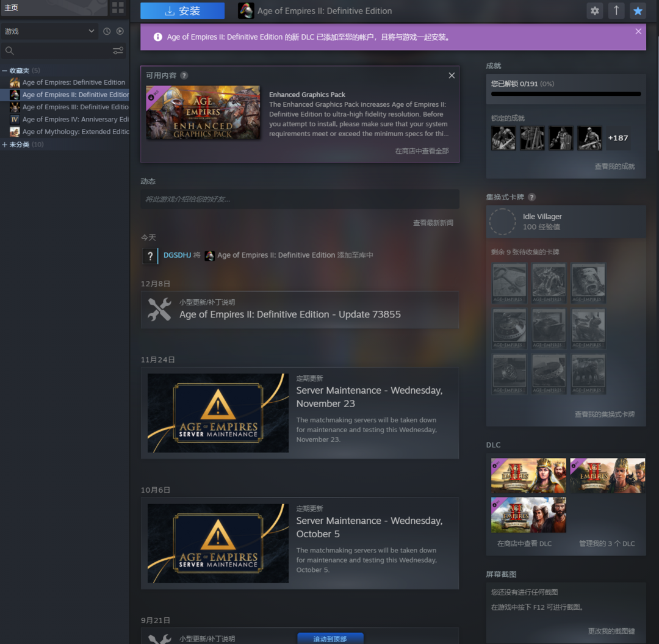This screenshot has height=644, width=659.
Task: Type in the 将此游戏介绍给您的好友 field
Action: click(x=300, y=200)
